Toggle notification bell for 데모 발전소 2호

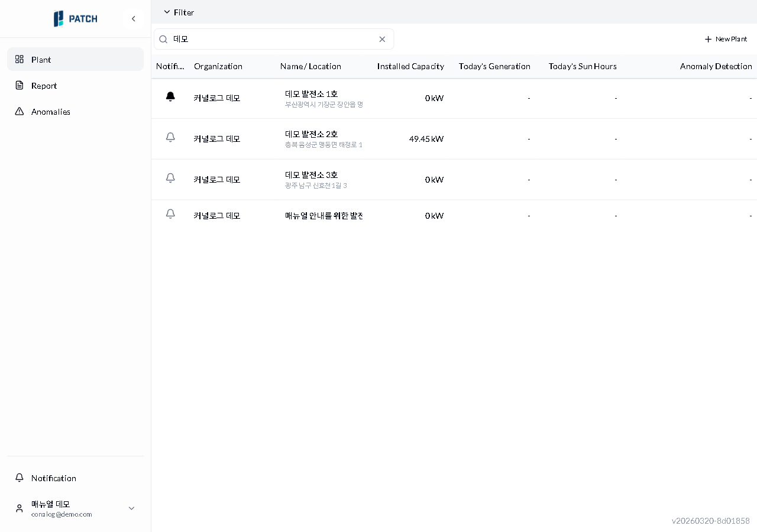[x=170, y=138]
